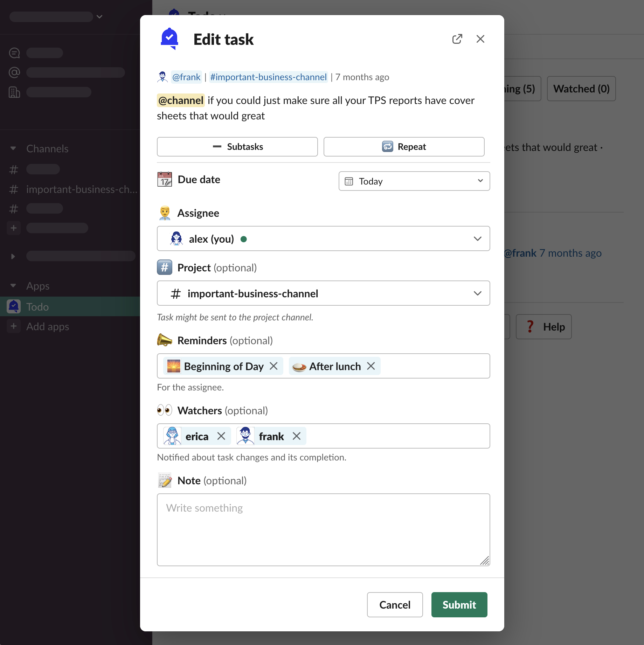Remove After lunch reminder
644x645 pixels.
[x=371, y=366]
